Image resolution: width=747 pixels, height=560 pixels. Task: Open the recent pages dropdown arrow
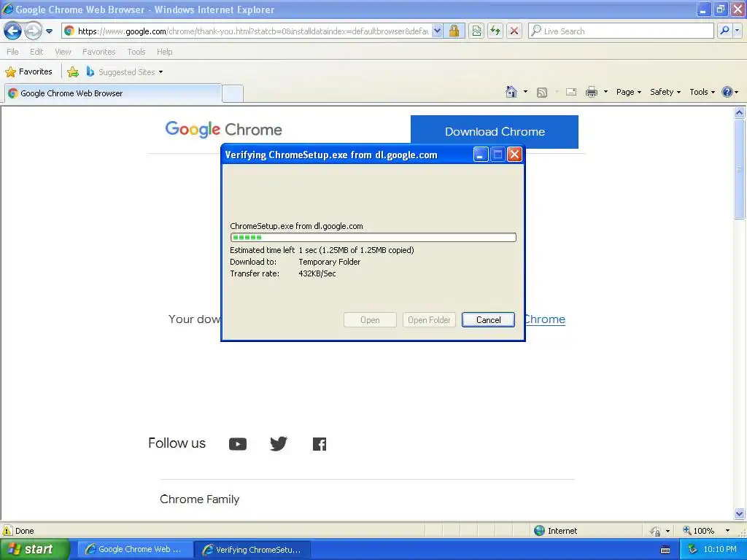(49, 31)
